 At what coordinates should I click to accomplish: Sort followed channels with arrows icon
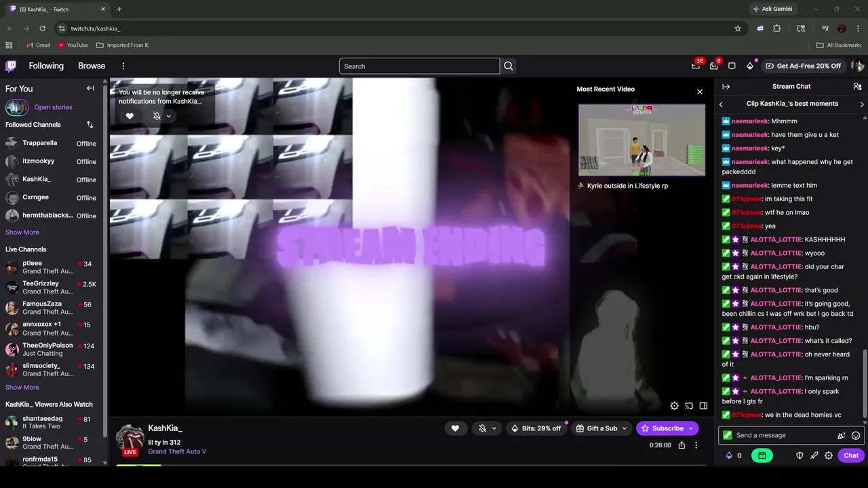90,125
